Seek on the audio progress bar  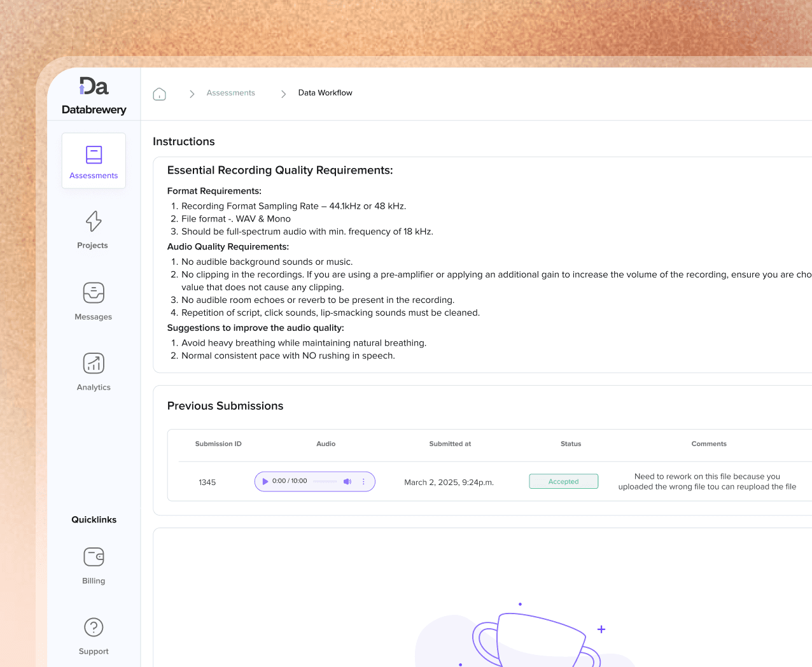tap(325, 482)
